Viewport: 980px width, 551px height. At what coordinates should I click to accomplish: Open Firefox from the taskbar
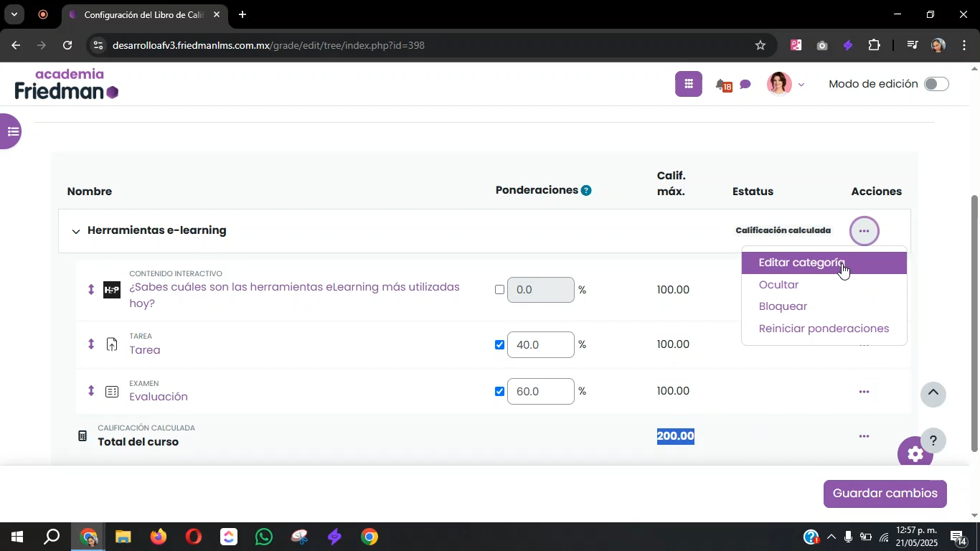159,537
